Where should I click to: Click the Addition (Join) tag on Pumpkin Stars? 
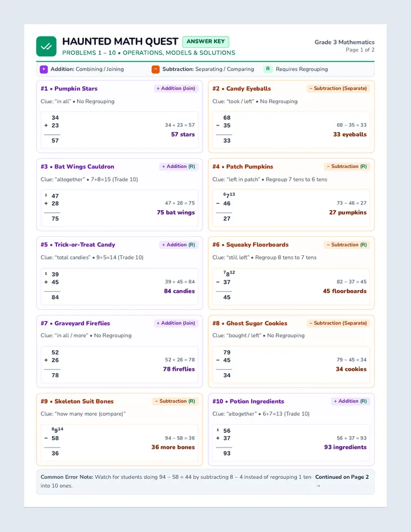(x=176, y=88)
